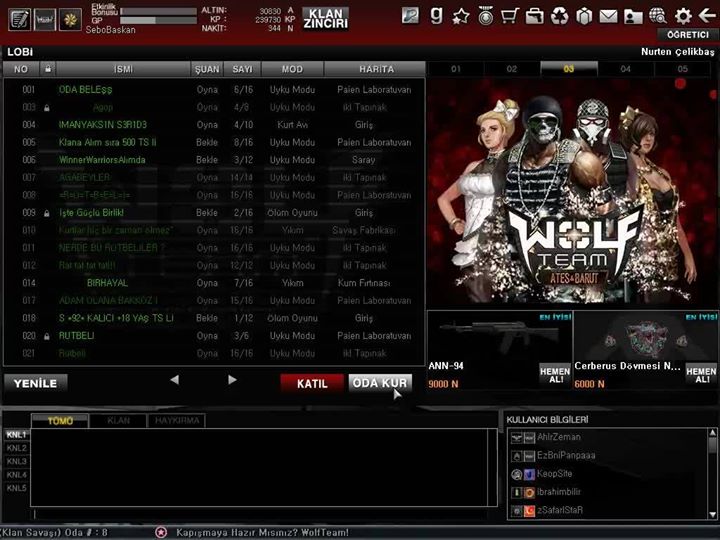Click the lock column header icon
The image size is (720, 540).
[x=48, y=69]
